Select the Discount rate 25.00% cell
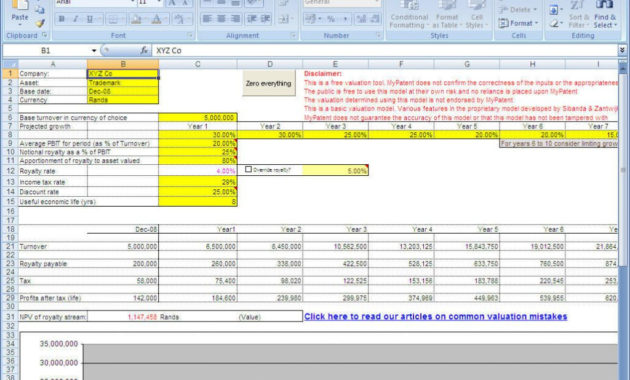630x380 pixels. [x=198, y=192]
